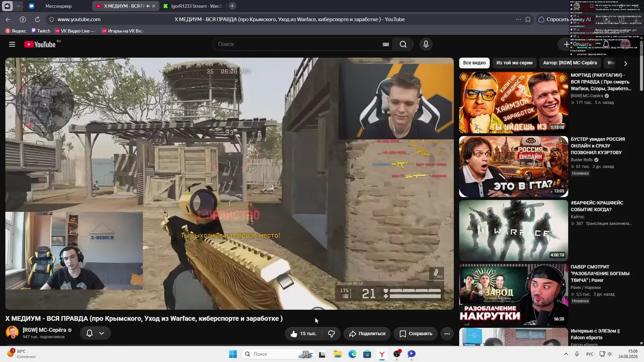Dislike the video with thumbs-down

point(332,334)
